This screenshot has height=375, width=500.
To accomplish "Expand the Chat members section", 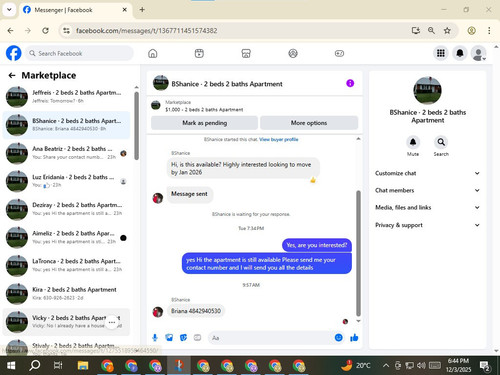I will pos(428,190).
